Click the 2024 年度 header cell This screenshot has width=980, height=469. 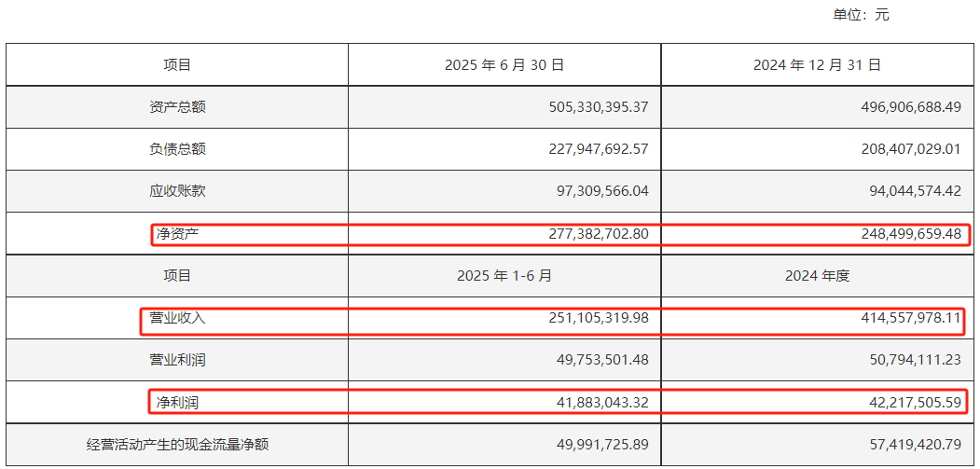point(817,276)
